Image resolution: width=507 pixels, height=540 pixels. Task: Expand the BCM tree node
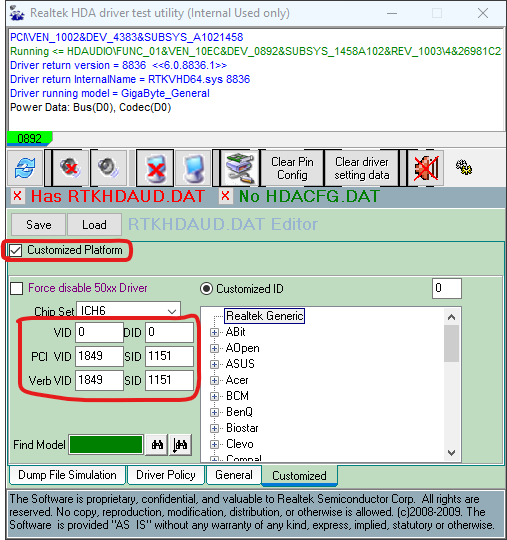[x=214, y=396]
